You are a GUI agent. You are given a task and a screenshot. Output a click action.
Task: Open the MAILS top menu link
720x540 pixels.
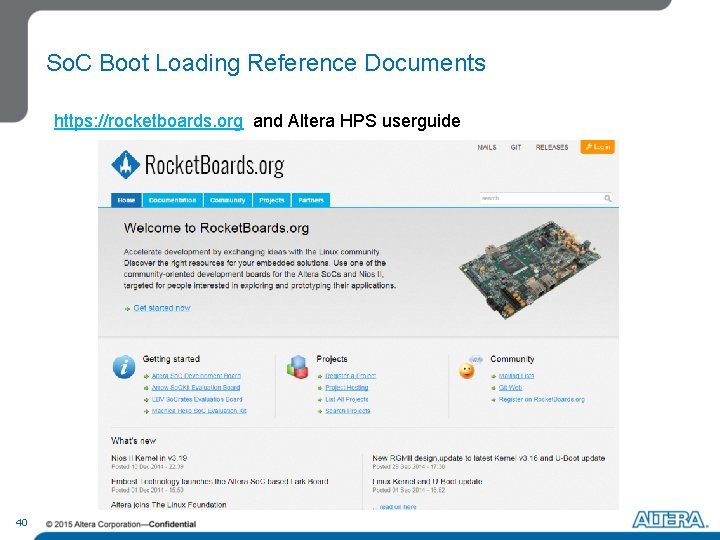pos(487,147)
